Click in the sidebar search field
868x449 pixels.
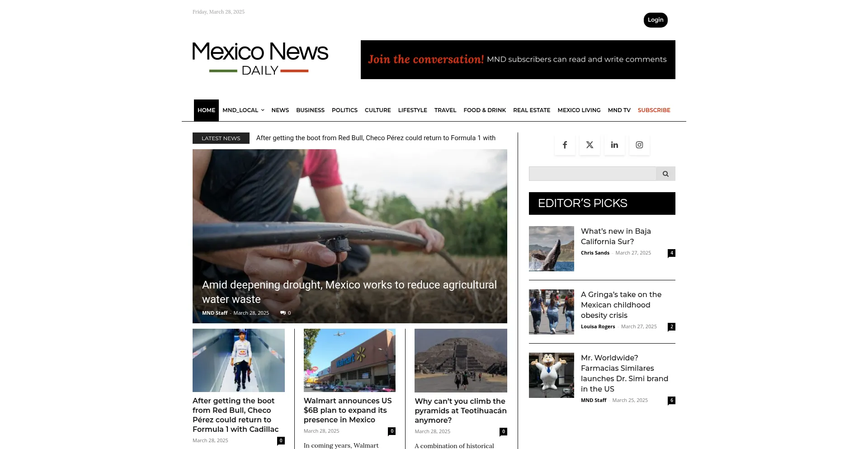click(x=592, y=174)
